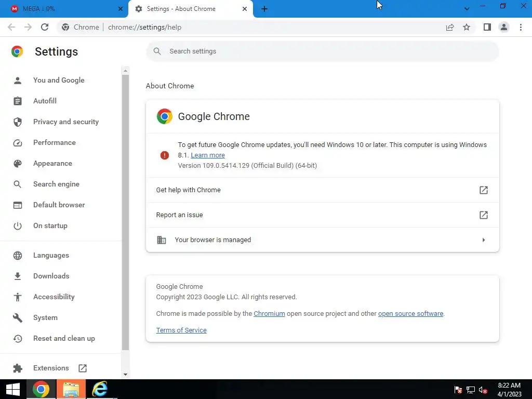532x399 pixels.
Task: Open Search engine settings
Action: click(56, 184)
